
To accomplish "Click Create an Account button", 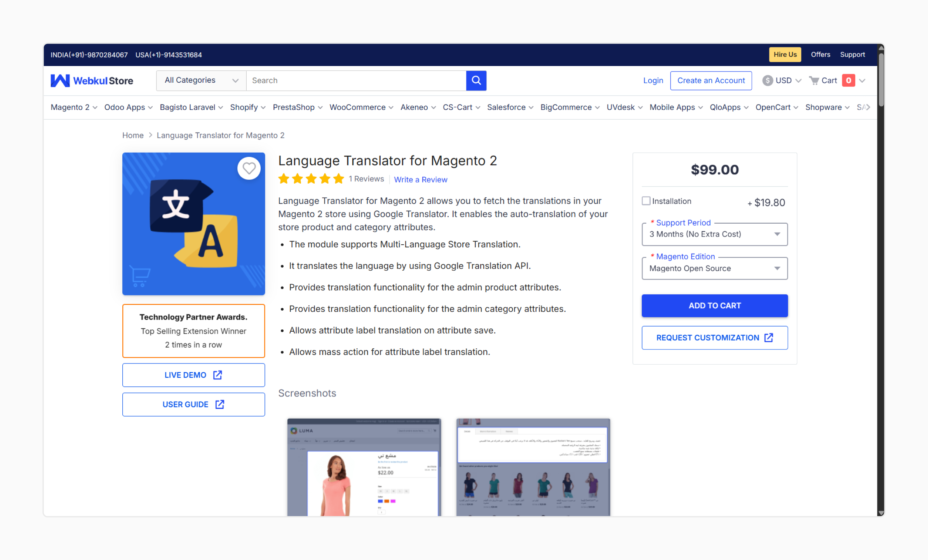I will tap(711, 80).
